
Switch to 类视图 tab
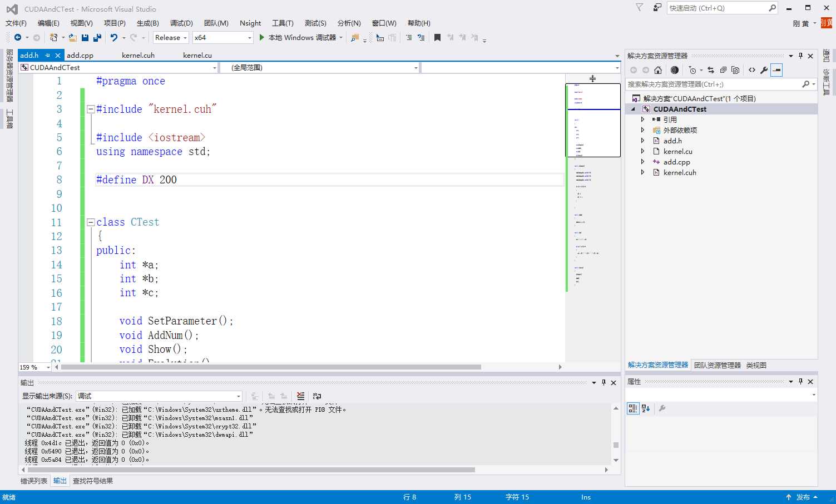[756, 365]
